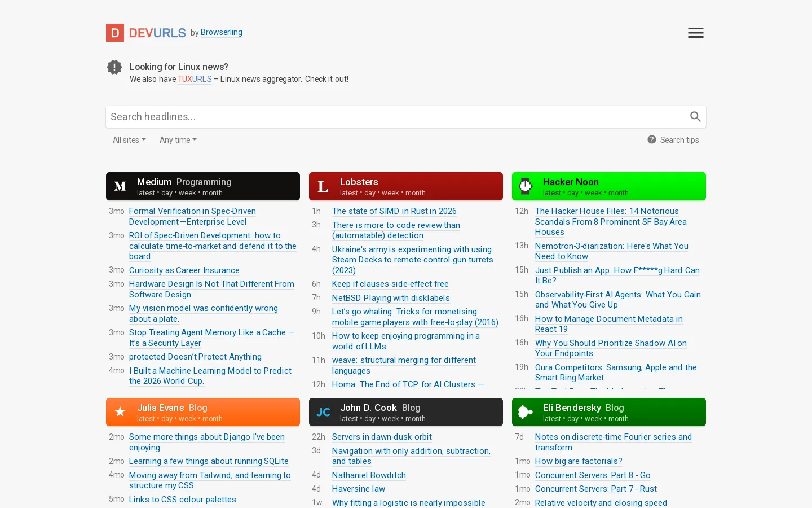Select Medium's latest tab

pyautogui.click(x=146, y=193)
